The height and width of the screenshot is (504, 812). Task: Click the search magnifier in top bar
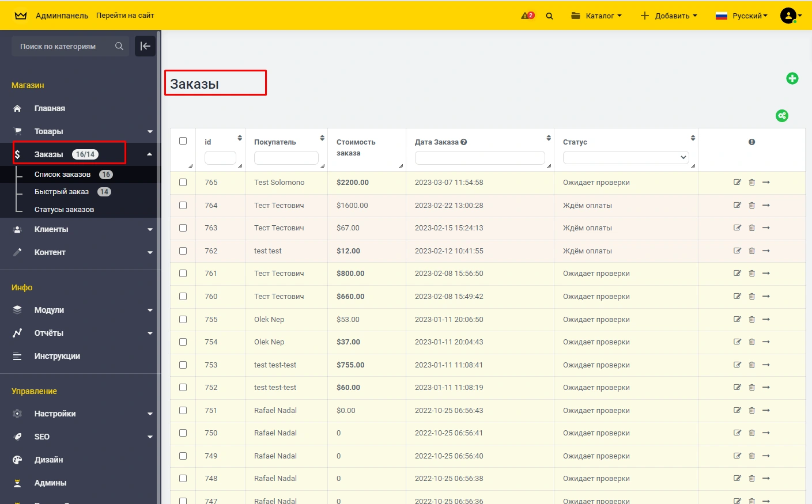(549, 16)
